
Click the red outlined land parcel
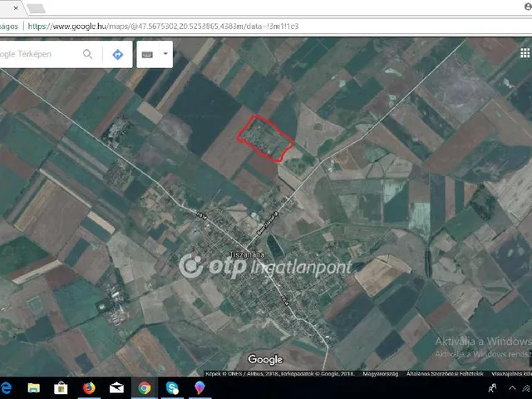[265, 138]
